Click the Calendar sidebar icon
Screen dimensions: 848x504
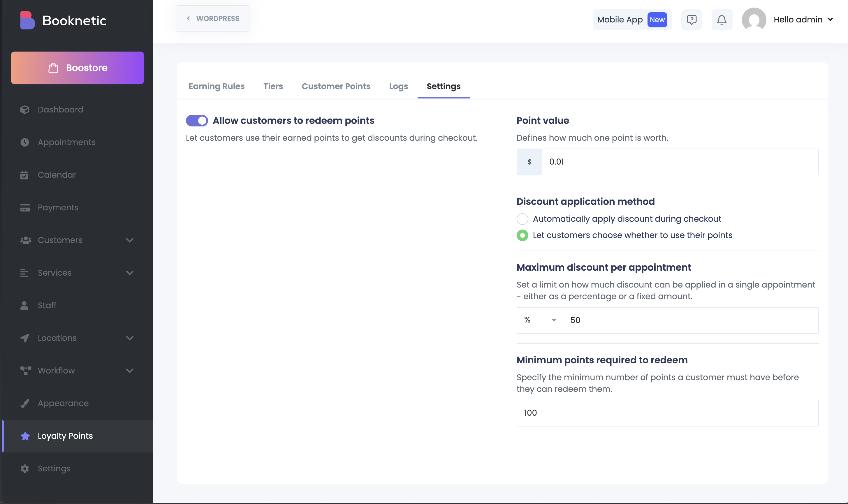[24, 175]
